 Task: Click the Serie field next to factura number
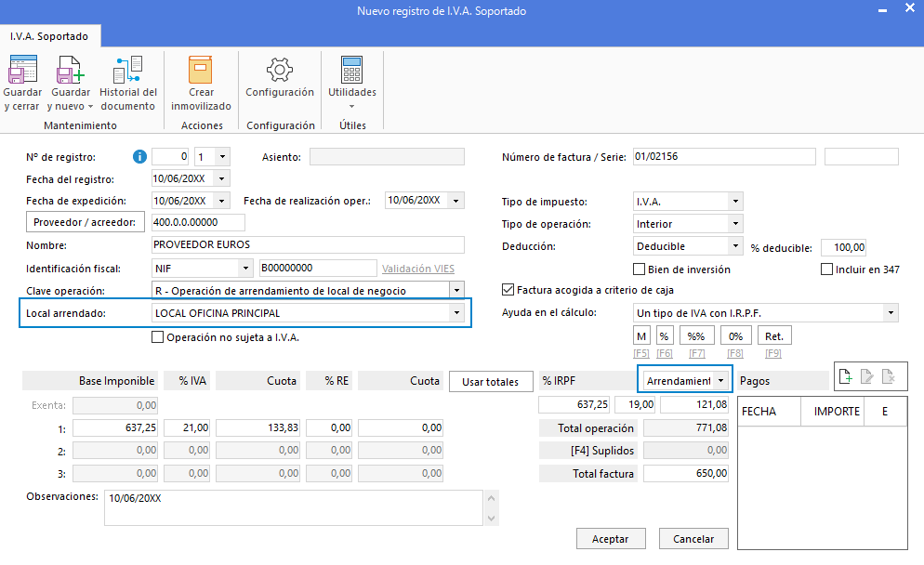tap(862, 157)
